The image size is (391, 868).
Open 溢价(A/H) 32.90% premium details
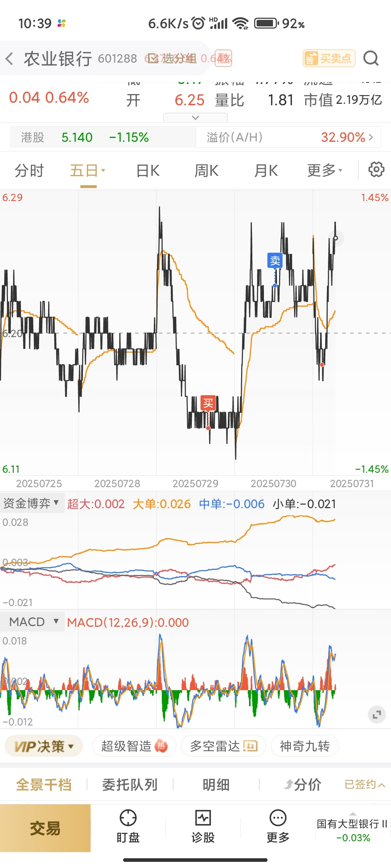coord(288,137)
